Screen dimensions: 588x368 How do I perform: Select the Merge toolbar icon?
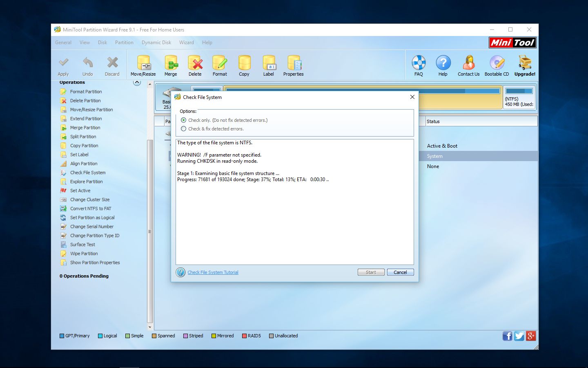click(171, 63)
